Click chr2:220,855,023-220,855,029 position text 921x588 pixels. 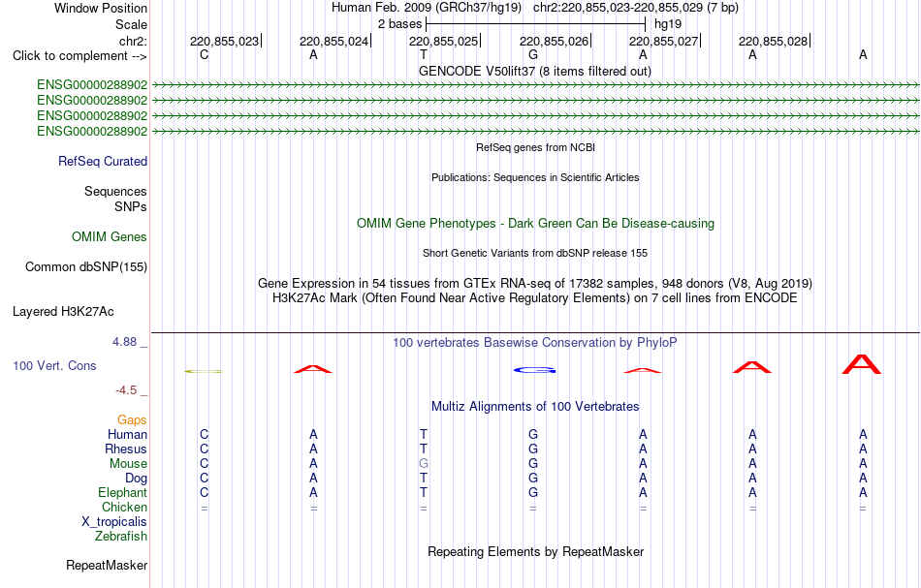[636, 8]
